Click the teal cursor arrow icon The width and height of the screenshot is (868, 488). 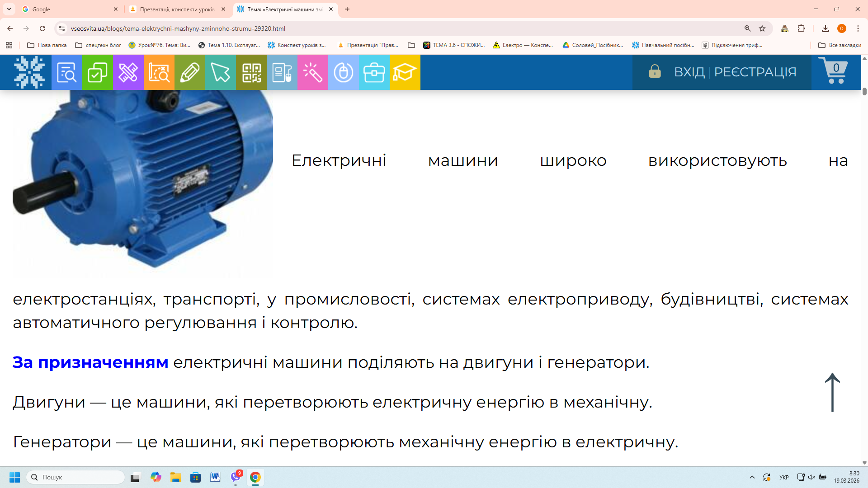point(220,72)
